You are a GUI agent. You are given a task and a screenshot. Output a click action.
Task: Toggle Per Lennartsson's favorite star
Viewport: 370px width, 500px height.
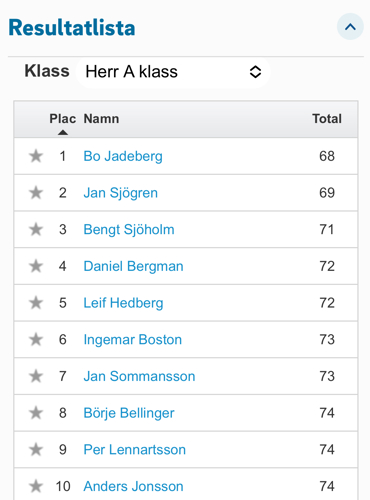36,449
